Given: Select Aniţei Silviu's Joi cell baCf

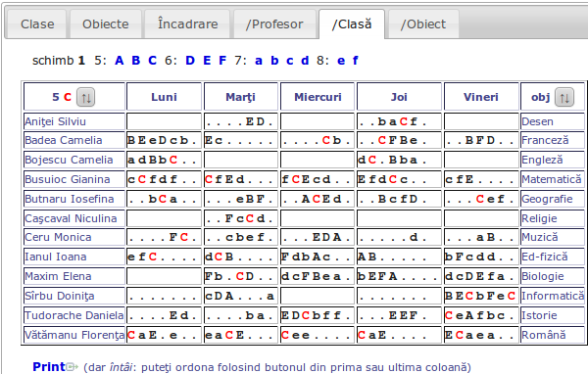Looking at the screenshot, I should click(399, 121).
